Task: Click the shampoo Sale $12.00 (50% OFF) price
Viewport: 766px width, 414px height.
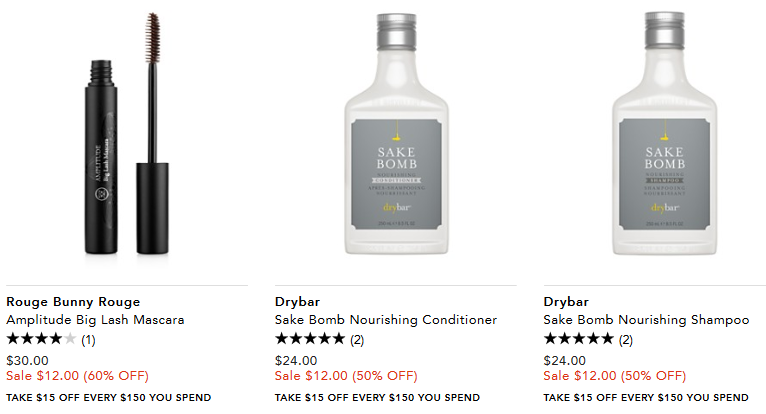Action: point(615,376)
